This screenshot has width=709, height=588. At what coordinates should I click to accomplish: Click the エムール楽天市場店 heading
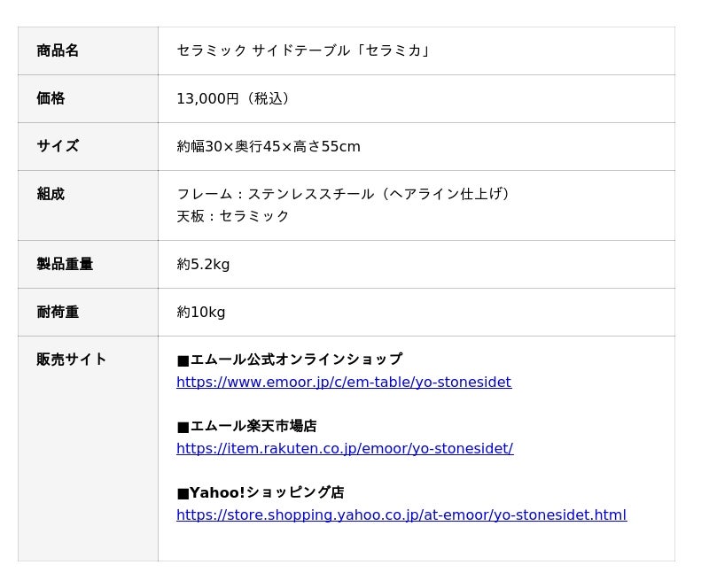[247, 426]
